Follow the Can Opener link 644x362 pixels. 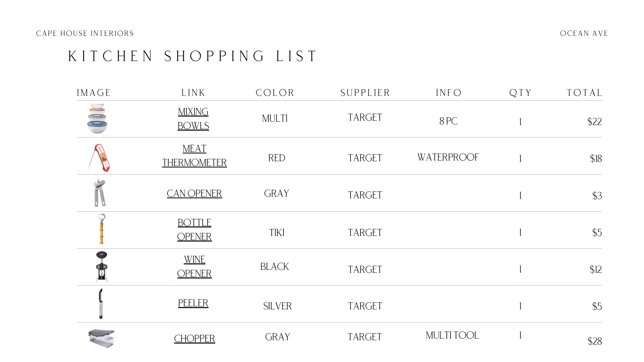point(195,193)
